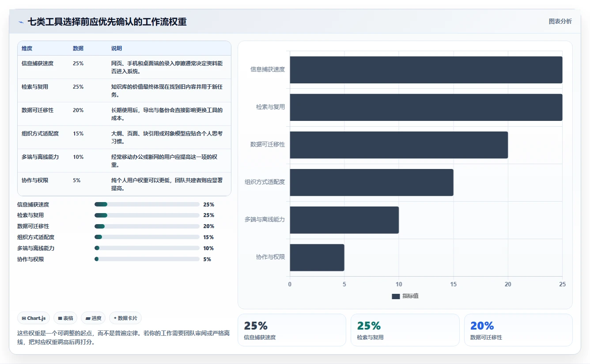Toggle the 指标值 legend swatch

(396, 296)
